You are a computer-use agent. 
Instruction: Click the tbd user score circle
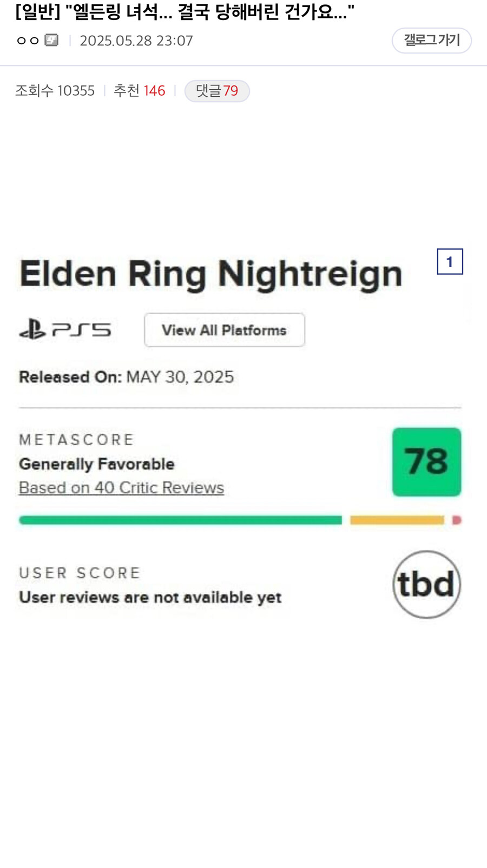pyautogui.click(x=426, y=584)
